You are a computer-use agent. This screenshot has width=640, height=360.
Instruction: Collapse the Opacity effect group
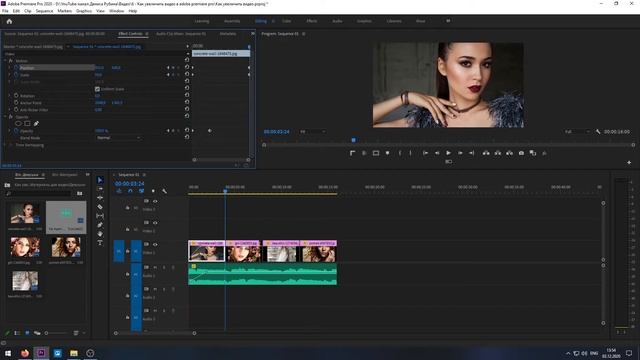point(5,117)
